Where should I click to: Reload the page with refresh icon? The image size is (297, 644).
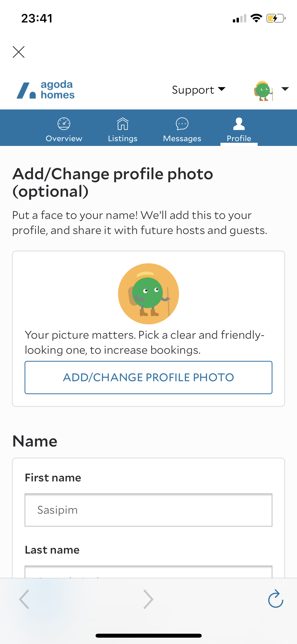(x=275, y=599)
